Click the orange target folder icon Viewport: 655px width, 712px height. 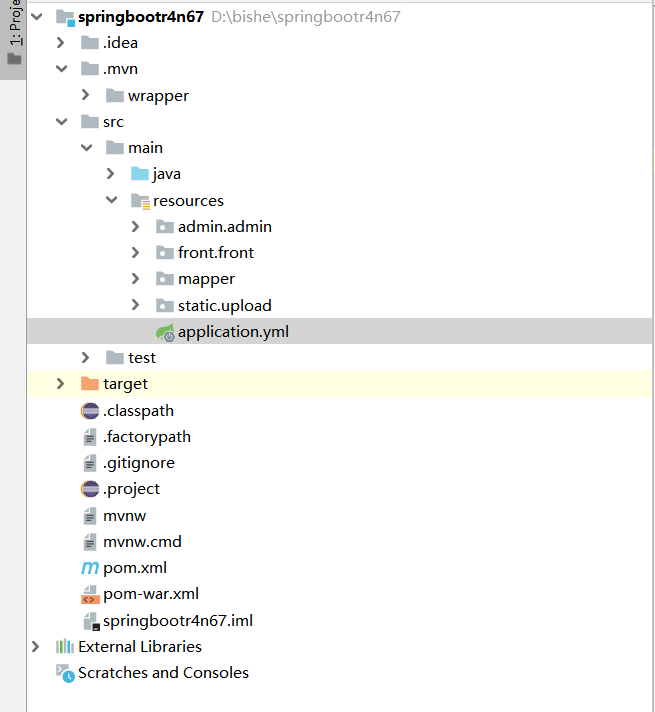90,384
